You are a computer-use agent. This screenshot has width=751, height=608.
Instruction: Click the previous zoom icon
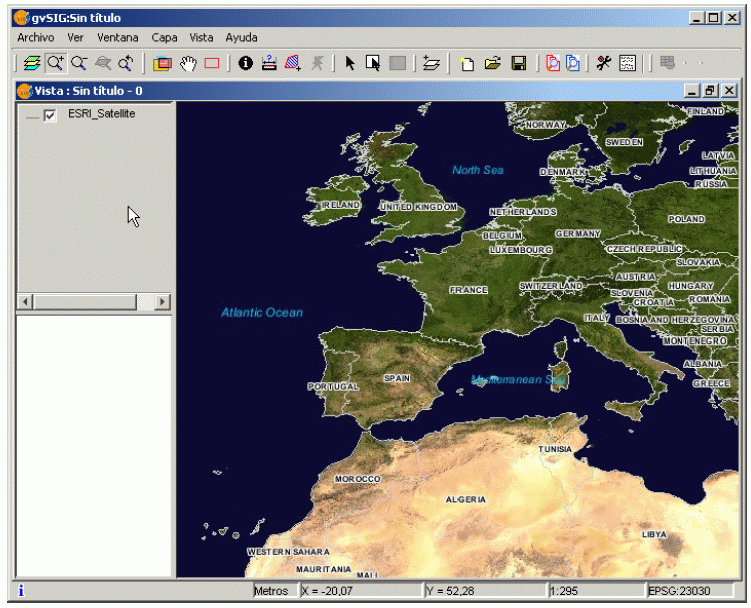point(126,63)
